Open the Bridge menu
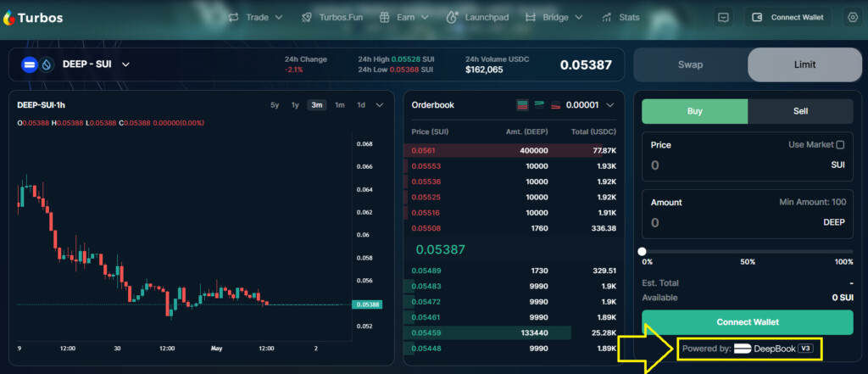Image resolution: width=868 pixels, height=374 pixels. (554, 17)
